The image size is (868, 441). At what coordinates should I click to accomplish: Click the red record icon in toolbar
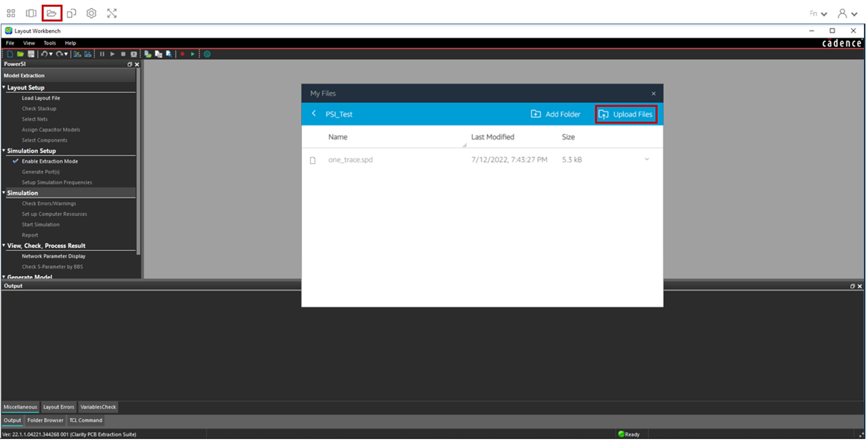pos(182,54)
